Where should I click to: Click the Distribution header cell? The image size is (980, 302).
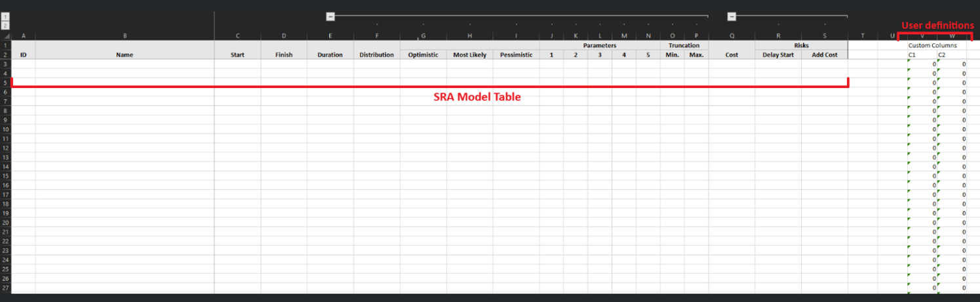click(x=377, y=54)
